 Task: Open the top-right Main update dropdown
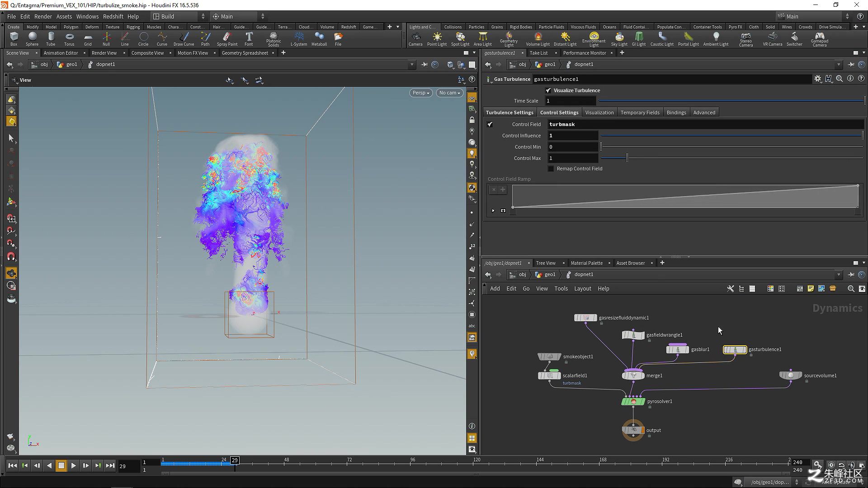click(x=813, y=16)
